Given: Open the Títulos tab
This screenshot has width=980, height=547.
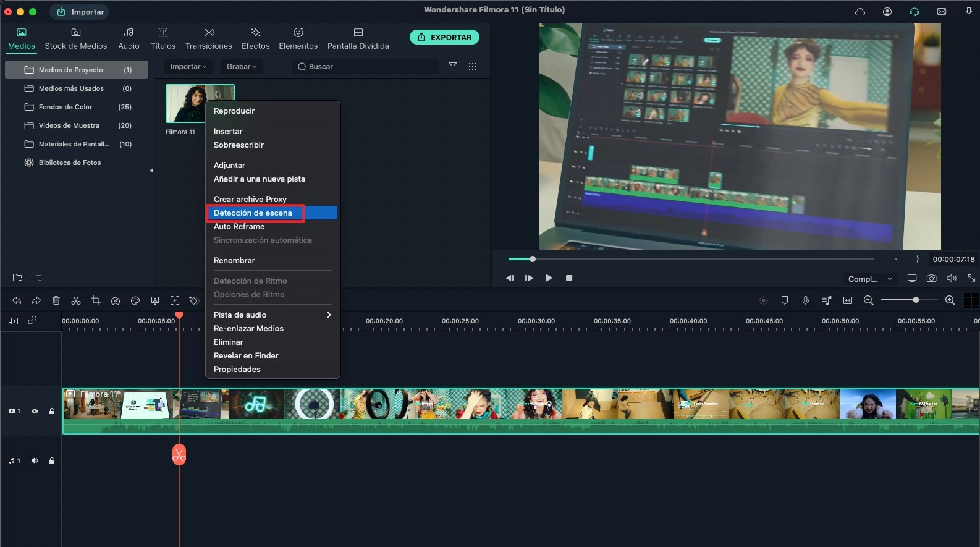Looking at the screenshot, I should click(x=163, y=39).
